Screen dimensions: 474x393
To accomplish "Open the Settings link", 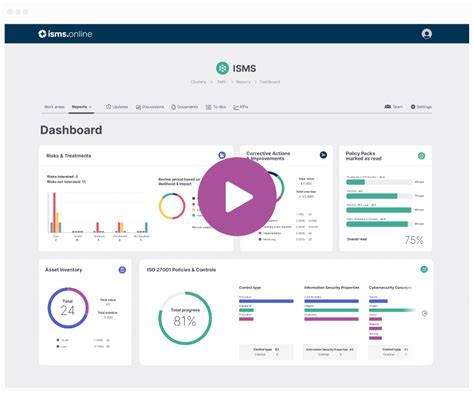I will [x=421, y=107].
